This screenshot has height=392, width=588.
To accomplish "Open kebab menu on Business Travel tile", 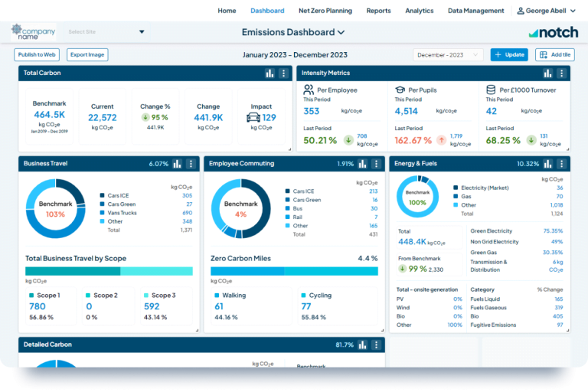I will tap(191, 164).
